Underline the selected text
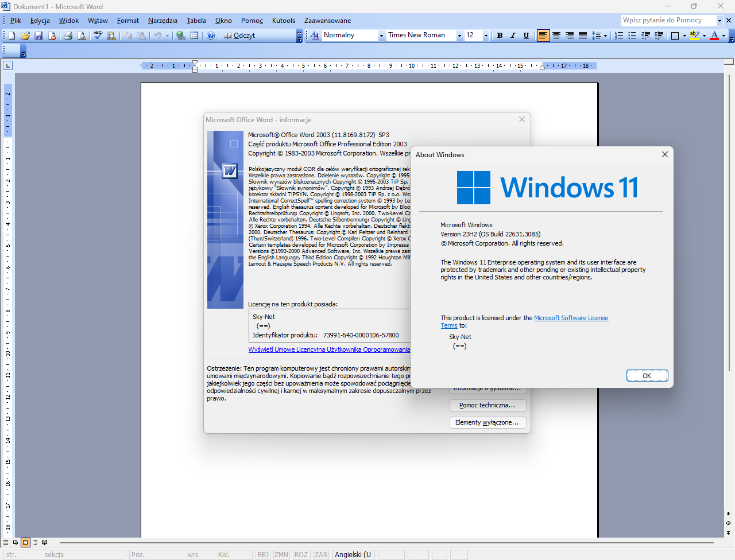 pos(526,36)
